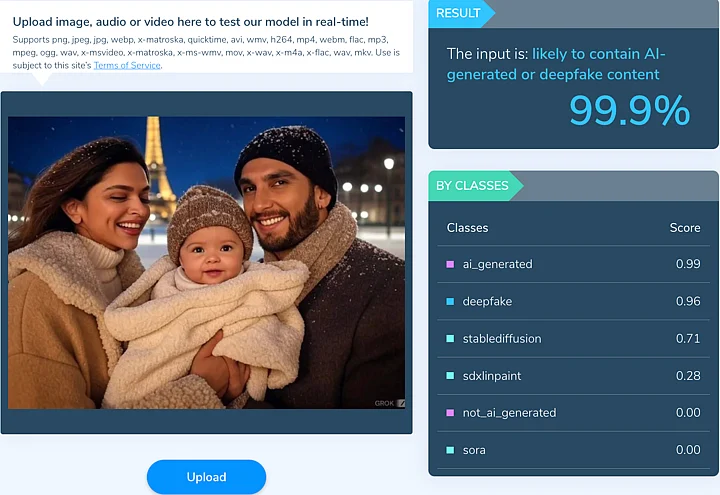Select the ai_generated score value 0.99
The width and height of the screenshot is (720, 495).
point(687,264)
